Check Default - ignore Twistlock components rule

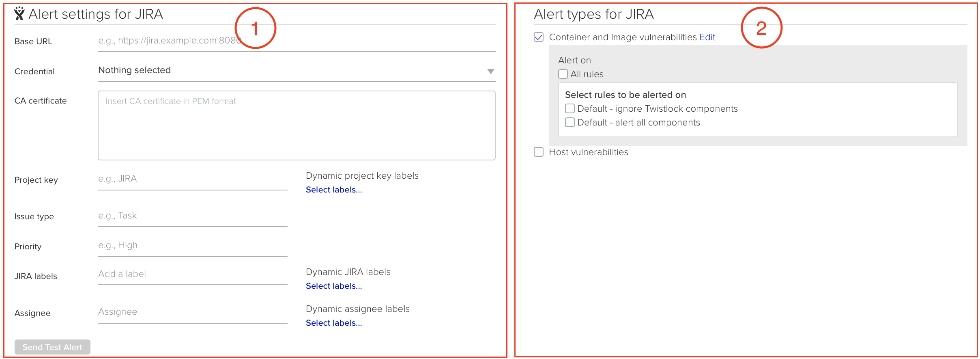coord(570,108)
